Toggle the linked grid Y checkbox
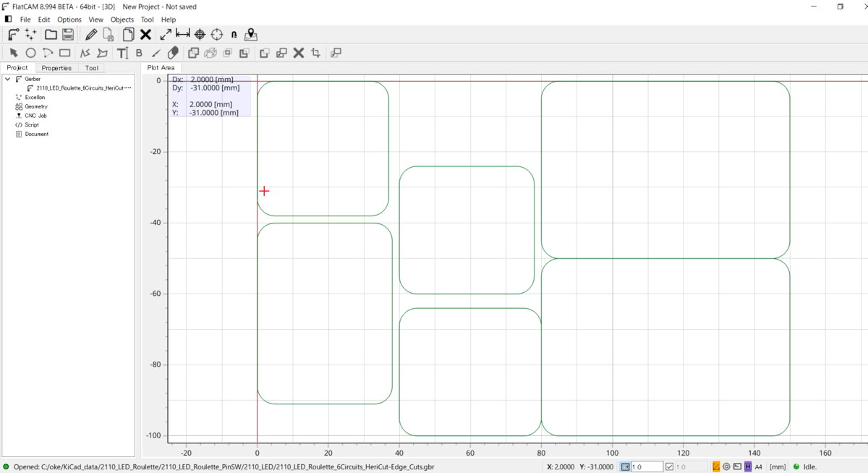The width and height of the screenshot is (868, 473). (x=669, y=467)
